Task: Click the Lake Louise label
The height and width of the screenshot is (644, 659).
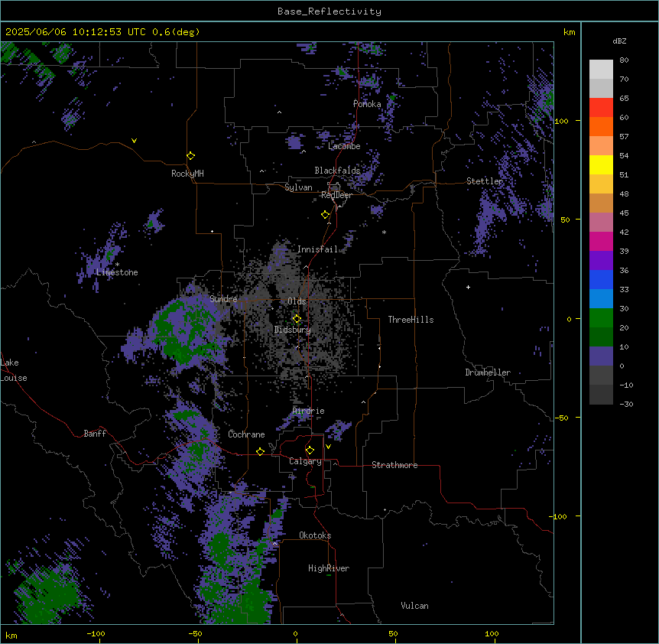Action: coord(14,370)
